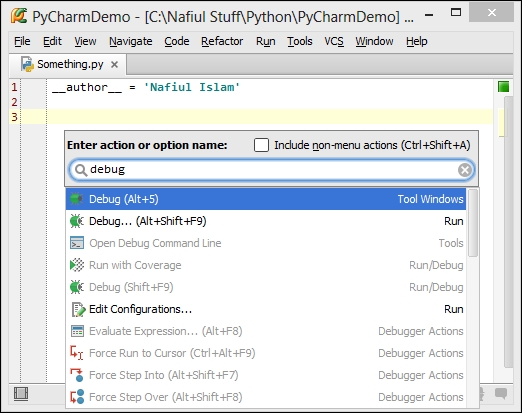Click the green inspection status square

tap(503, 87)
